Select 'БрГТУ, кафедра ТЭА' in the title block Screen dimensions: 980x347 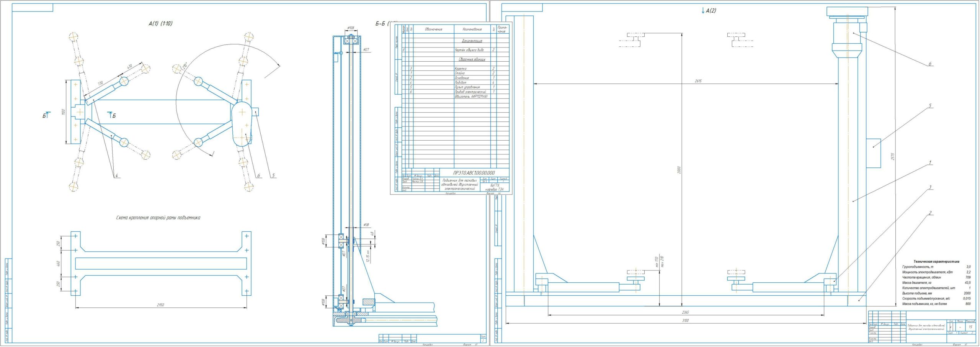pos(495,187)
